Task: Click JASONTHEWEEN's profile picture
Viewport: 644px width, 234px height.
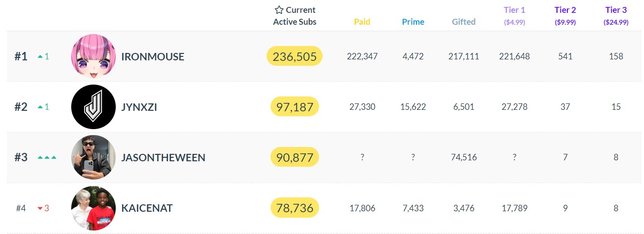Action: click(x=93, y=157)
